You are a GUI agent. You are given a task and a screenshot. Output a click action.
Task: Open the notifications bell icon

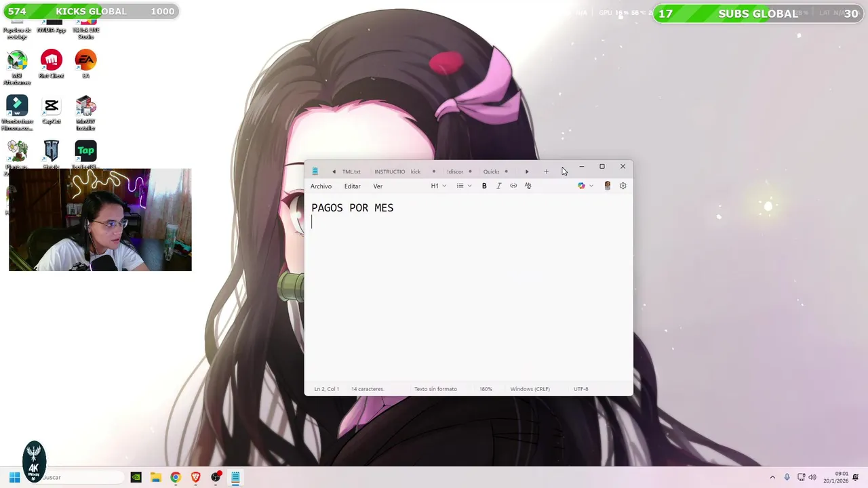[856, 477]
